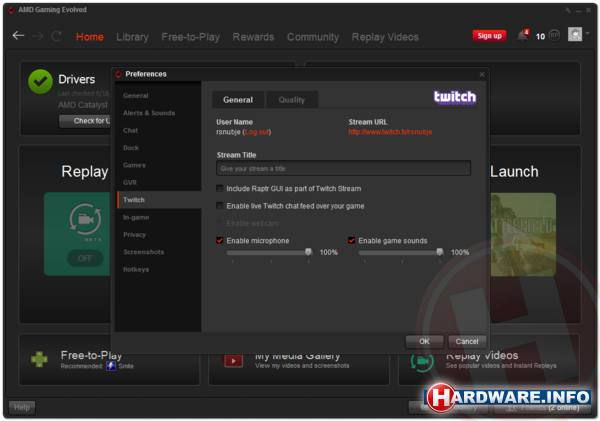Image resolution: width=600 pixels, height=421 pixels.
Task: Disable the Enable game sounds checkbox
Action: click(351, 240)
